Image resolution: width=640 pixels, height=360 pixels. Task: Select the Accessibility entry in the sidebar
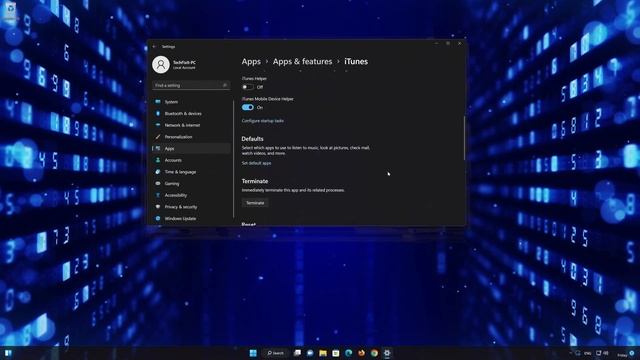point(191,195)
